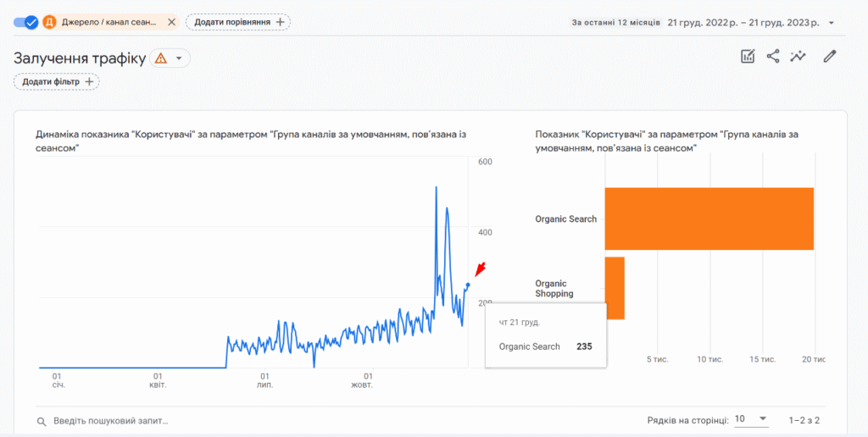868x437 pixels.
Task: Click the orange Organic Search bar
Action: click(x=709, y=218)
